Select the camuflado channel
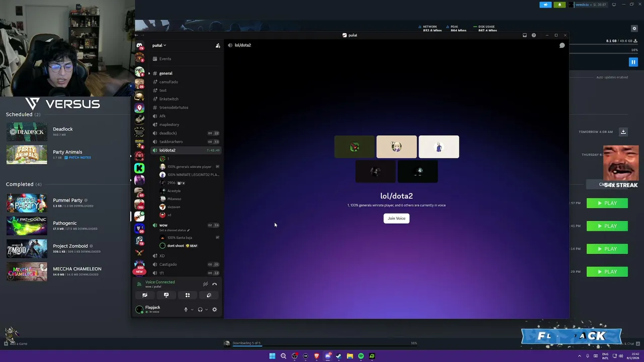This screenshot has width=644, height=362. coord(186,82)
